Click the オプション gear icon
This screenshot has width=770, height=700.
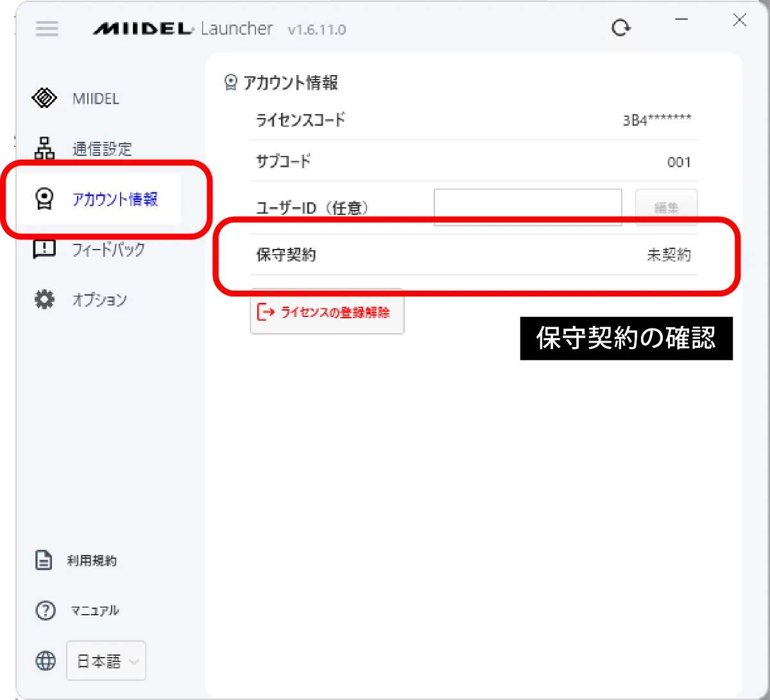(x=44, y=299)
